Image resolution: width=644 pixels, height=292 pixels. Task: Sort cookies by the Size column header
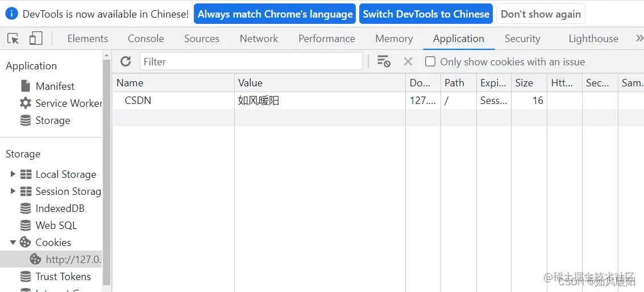529,82
